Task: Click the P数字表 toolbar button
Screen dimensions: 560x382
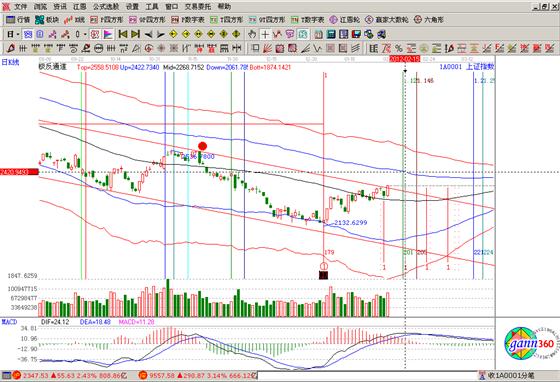Action: pos(188,20)
